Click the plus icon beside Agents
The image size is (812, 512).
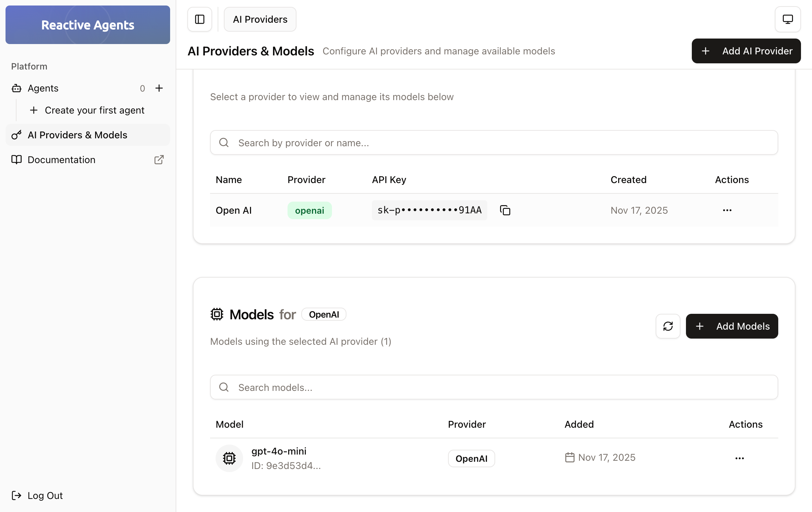159,88
